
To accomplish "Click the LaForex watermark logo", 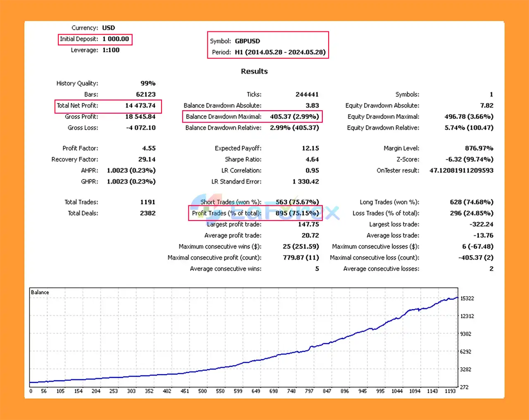I will pyautogui.click(x=264, y=211).
